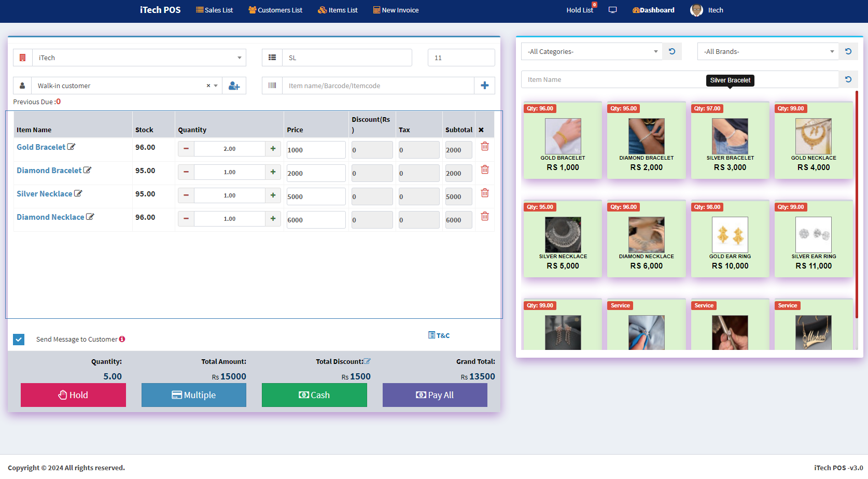Image resolution: width=868 pixels, height=479 pixels.
Task: Decrease Silver Necklace quantity with minus button
Action: [186, 195]
